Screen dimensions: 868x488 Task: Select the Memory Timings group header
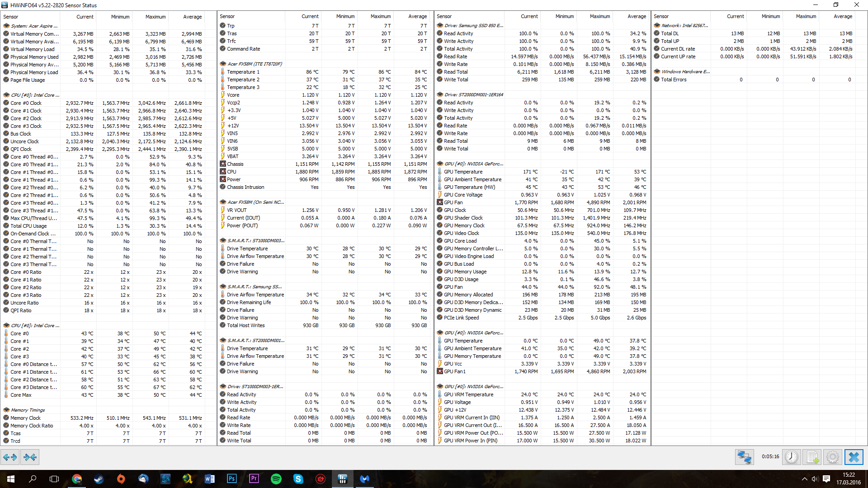28,410
